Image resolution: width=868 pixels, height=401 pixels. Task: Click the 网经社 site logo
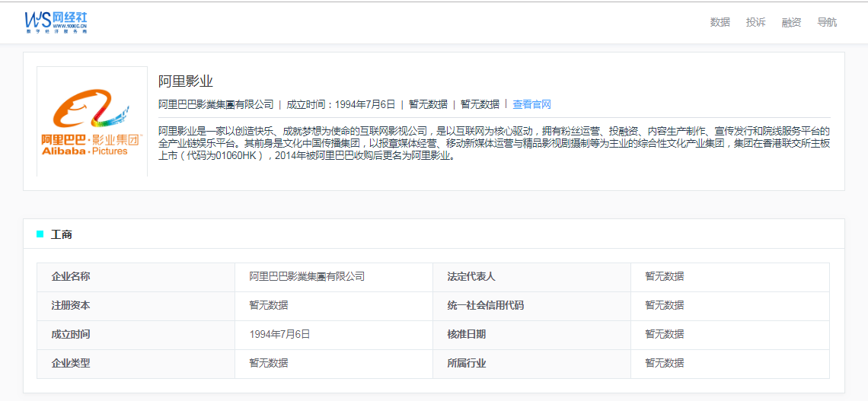pyautogui.click(x=56, y=23)
